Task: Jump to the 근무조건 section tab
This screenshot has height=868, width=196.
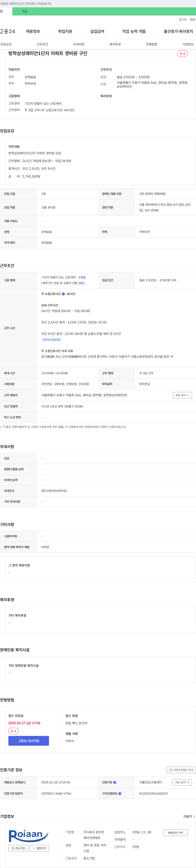Action: [42, 44]
